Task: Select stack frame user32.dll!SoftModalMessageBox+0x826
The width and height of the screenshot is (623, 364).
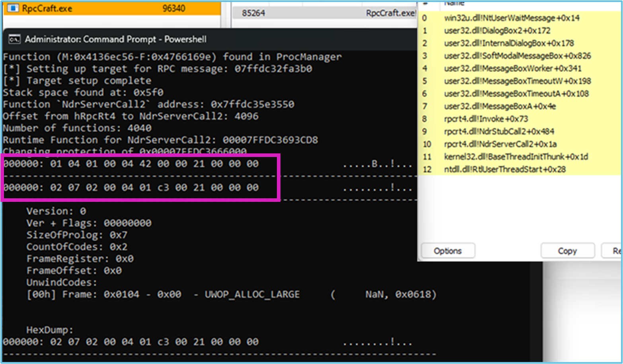Action: (517, 56)
